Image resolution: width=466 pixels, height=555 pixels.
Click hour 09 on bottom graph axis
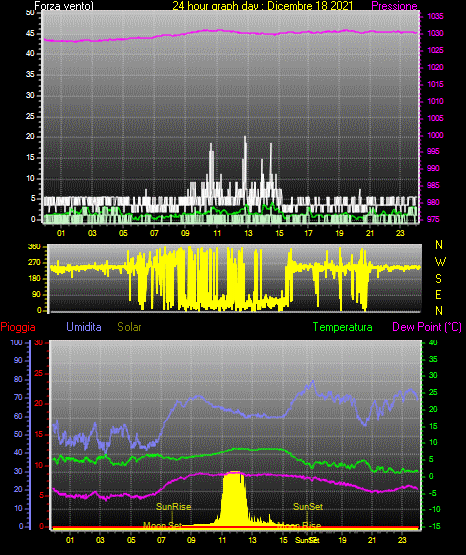pos(191,540)
